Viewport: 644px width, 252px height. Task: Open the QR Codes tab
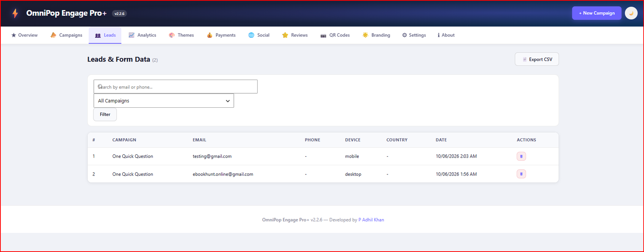point(335,35)
